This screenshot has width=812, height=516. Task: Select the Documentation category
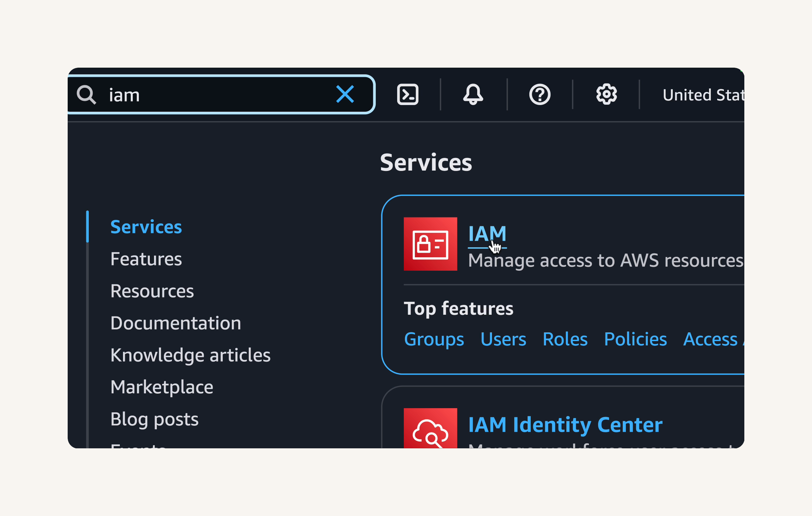(176, 323)
